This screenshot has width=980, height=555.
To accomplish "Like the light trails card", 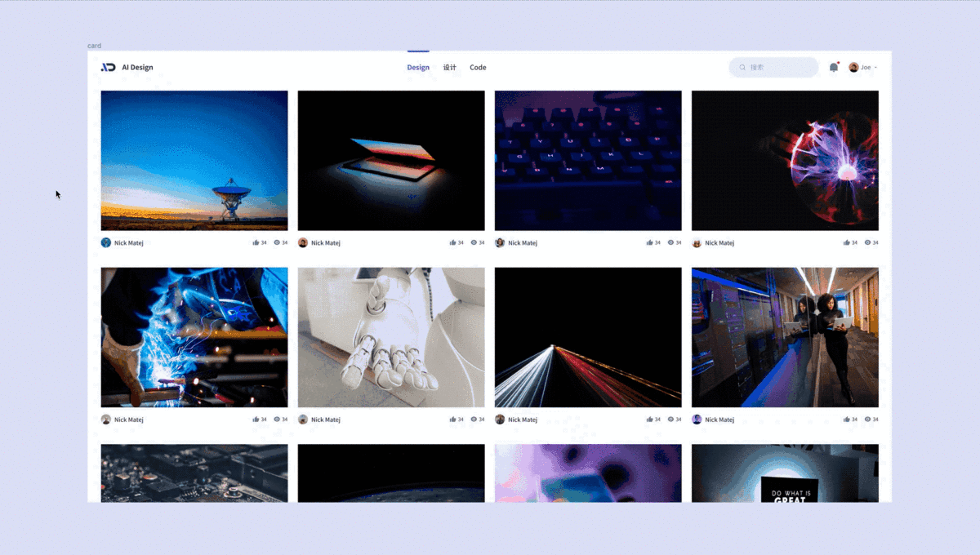I will 650,420.
